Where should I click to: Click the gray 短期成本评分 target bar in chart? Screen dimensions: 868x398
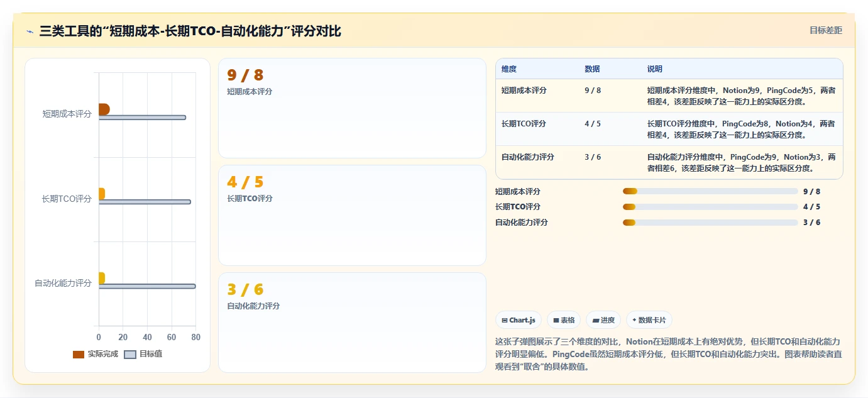pos(142,118)
